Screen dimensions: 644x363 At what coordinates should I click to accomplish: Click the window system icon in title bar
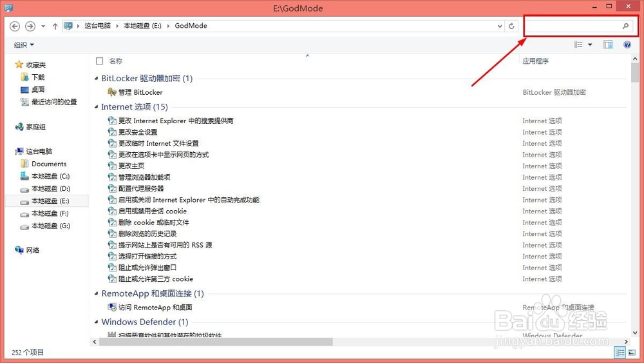(8, 8)
